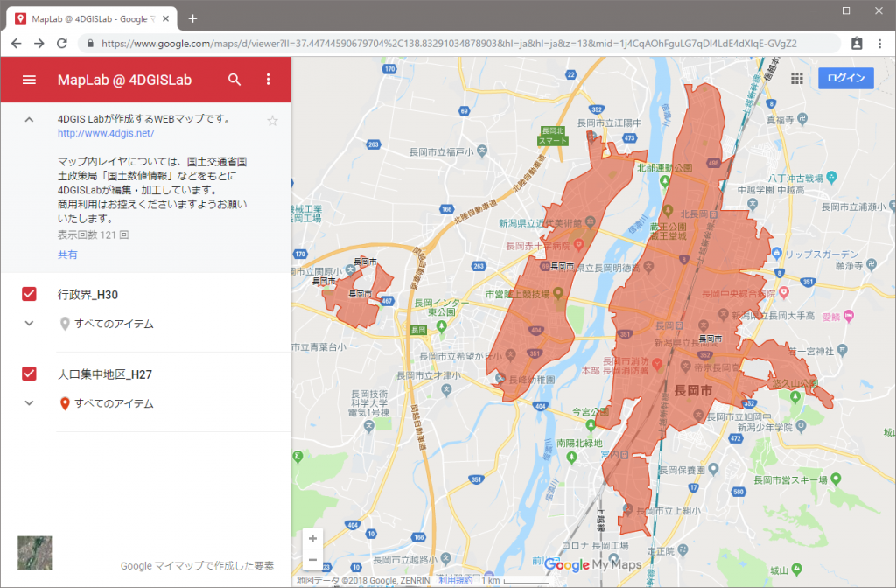Click the 長岡インター東公園 park marker
The image size is (896, 588).
pyautogui.click(x=441, y=325)
